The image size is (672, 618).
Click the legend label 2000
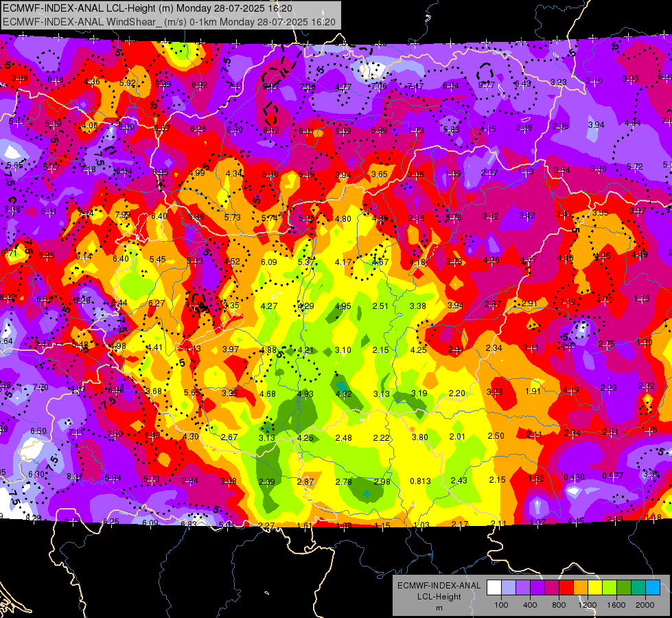645,605
